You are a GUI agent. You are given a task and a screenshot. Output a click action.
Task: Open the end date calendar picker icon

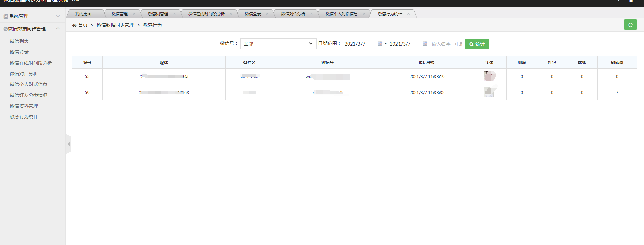tap(425, 44)
